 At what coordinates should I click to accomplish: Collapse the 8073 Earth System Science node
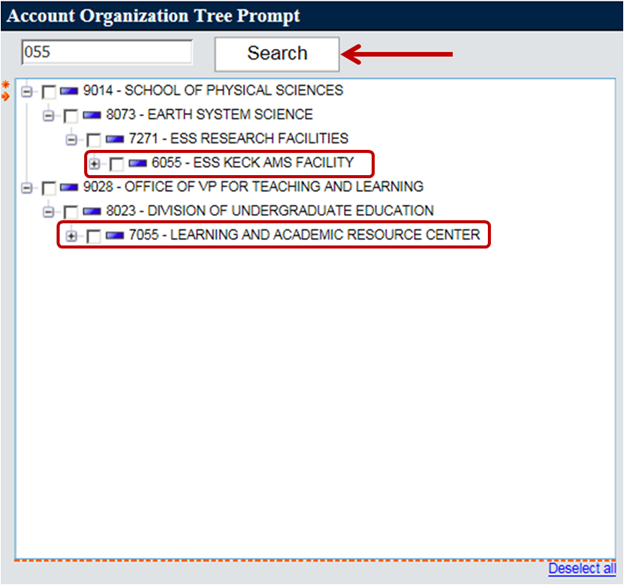[x=49, y=116]
